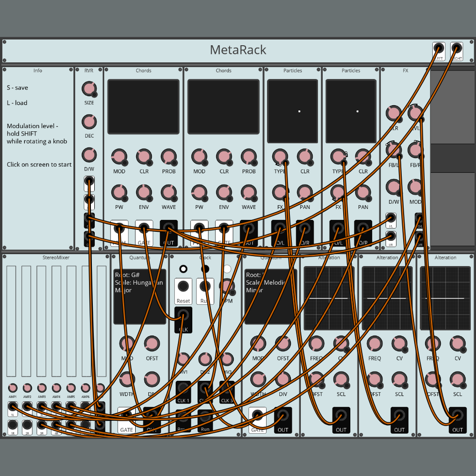Click the 1R input jack on StereoMixer
Viewport: 476px width, 476px height.
point(13,424)
